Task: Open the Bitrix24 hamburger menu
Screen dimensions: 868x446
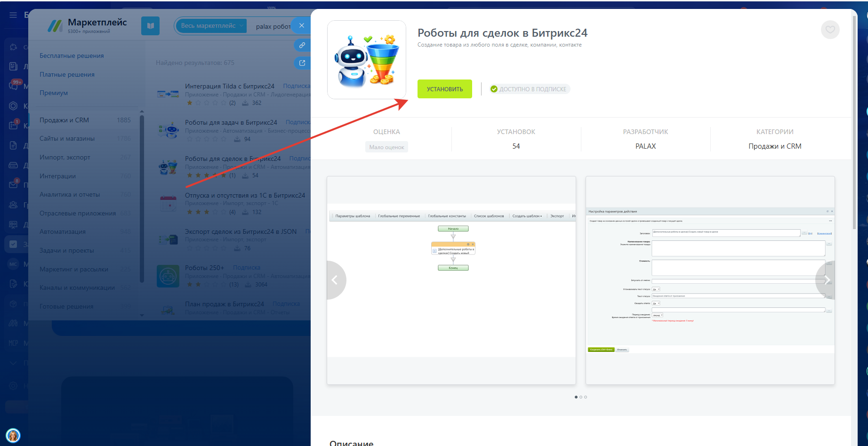Action: point(13,15)
